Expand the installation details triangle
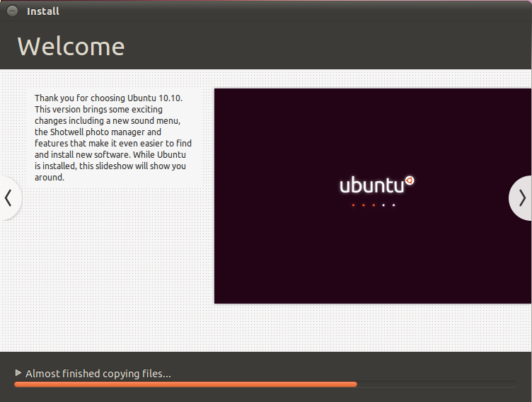The height and width of the screenshot is (402, 532). pos(18,373)
